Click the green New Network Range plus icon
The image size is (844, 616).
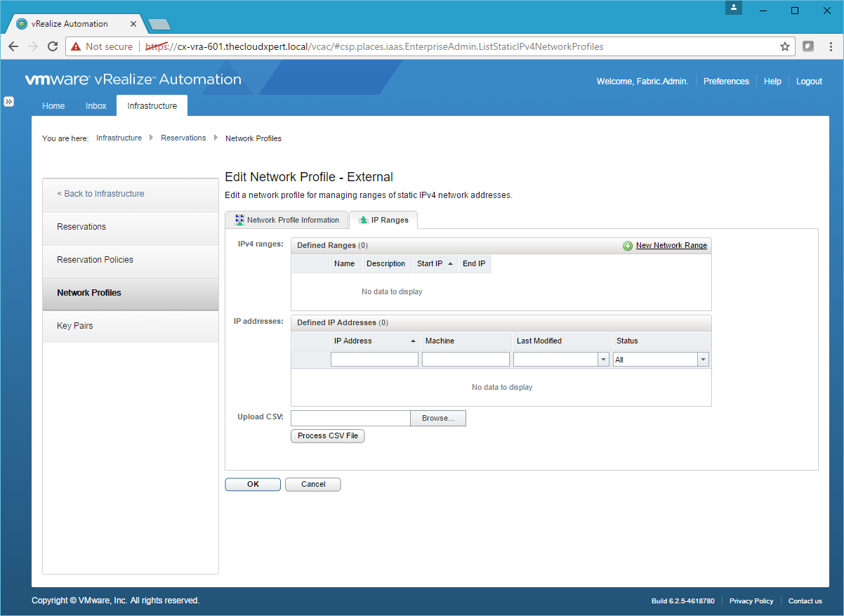pos(627,246)
